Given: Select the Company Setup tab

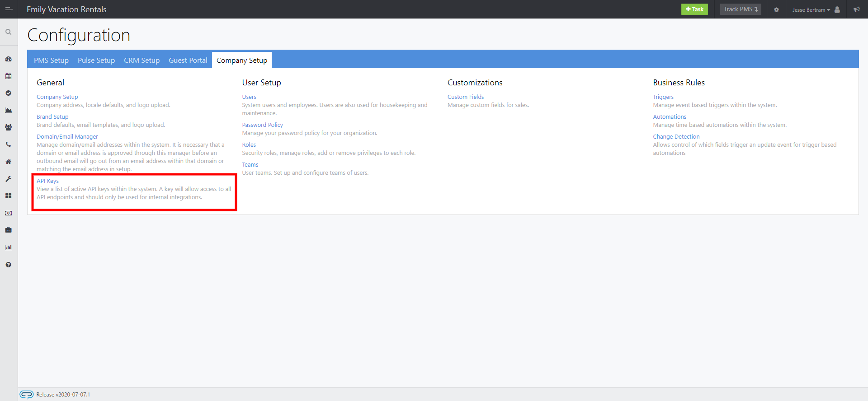Looking at the screenshot, I should [x=242, y=60].
